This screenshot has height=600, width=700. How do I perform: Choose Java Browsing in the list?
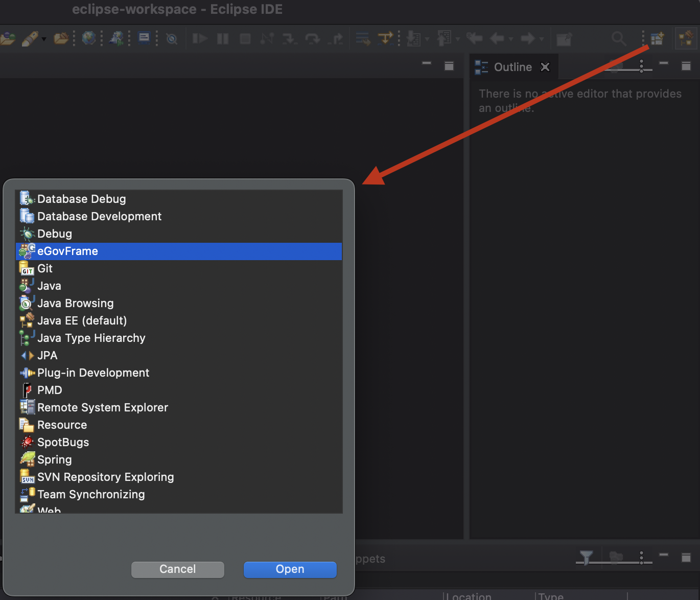(x=179, y=303)
